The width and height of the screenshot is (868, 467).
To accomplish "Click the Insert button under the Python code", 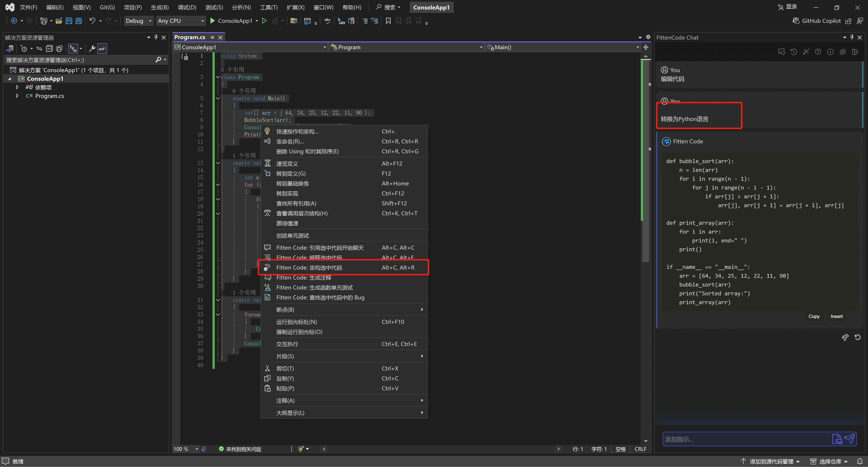I will [x=836, y=316].
